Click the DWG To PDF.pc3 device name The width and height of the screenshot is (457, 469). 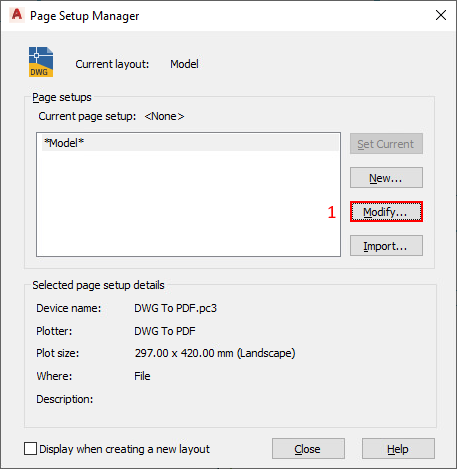(x=175, y=308)
